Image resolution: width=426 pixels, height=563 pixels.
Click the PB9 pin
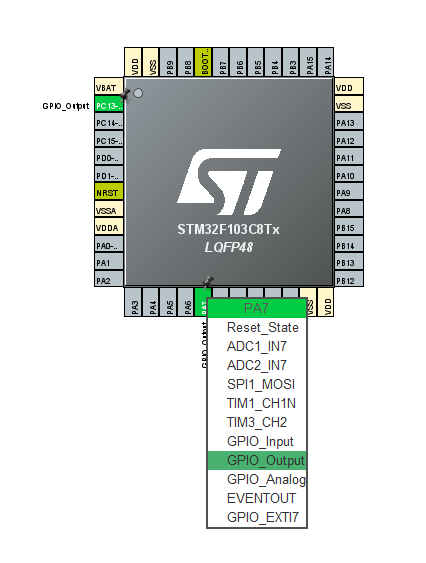[x=168, y=62]
